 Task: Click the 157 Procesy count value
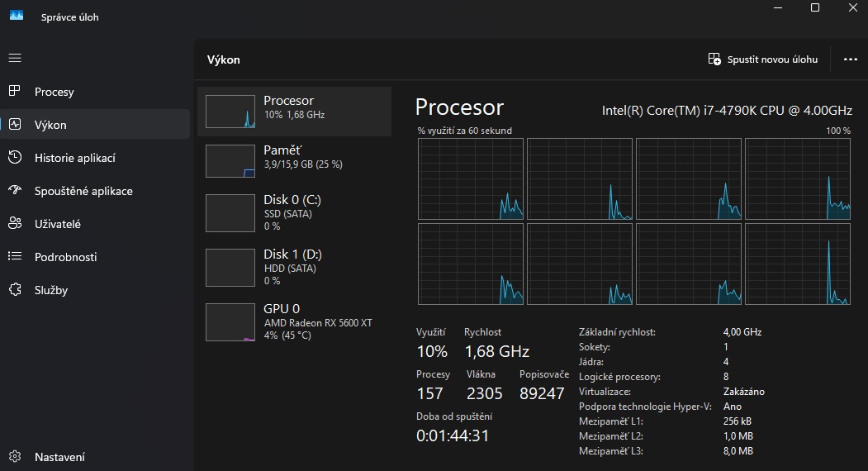click(x=429, y=393)
